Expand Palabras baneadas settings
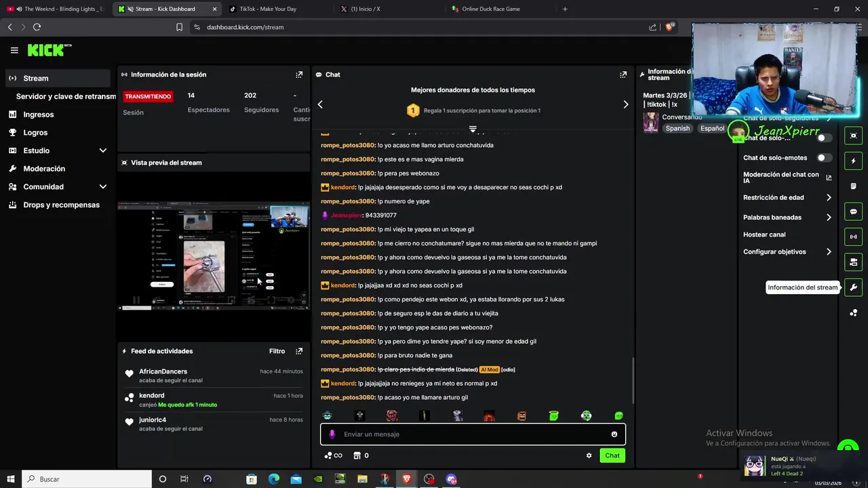The image size is (868, 488). 829,218
